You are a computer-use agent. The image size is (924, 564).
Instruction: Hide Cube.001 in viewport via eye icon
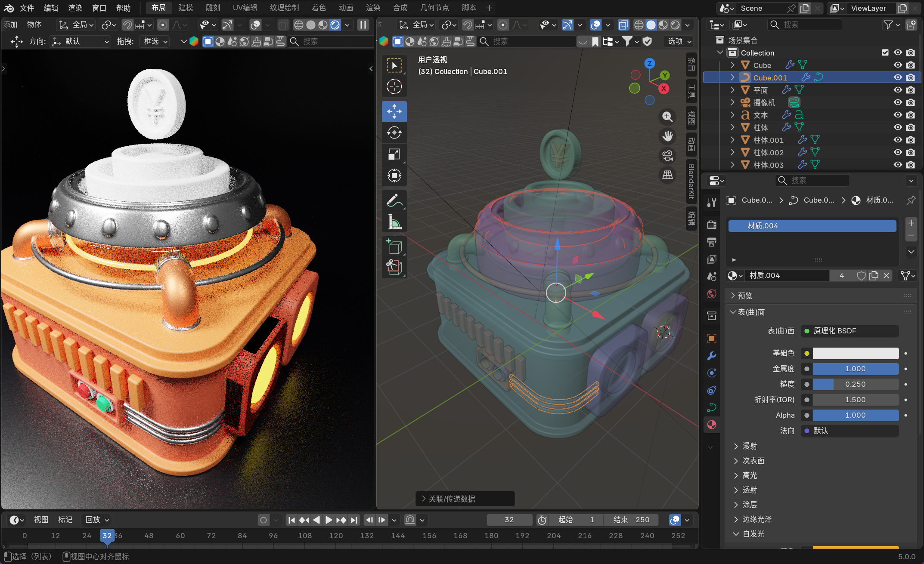898,77
